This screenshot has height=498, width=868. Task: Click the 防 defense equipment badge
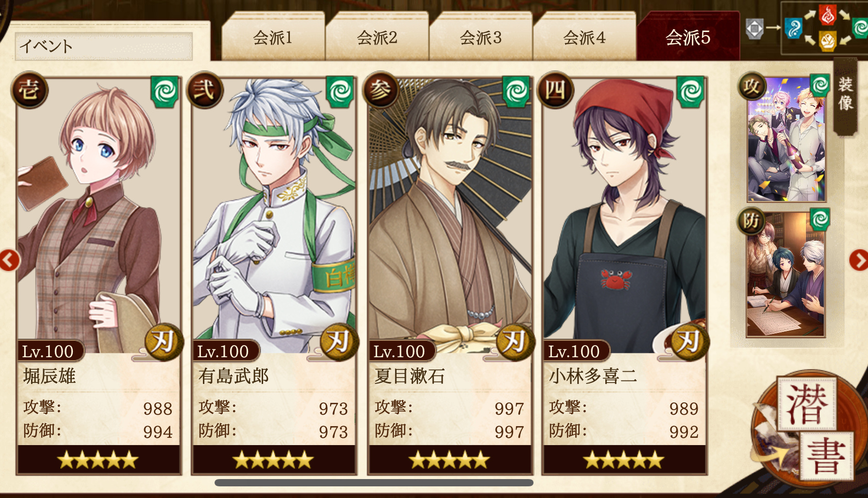click(x=751, y=221)
